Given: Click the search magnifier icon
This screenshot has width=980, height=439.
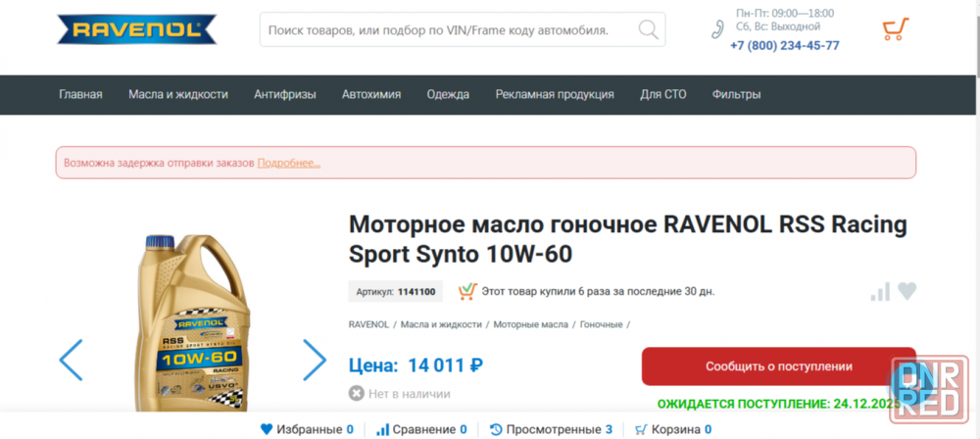Looking at the screenshot, I should [648, 30].
